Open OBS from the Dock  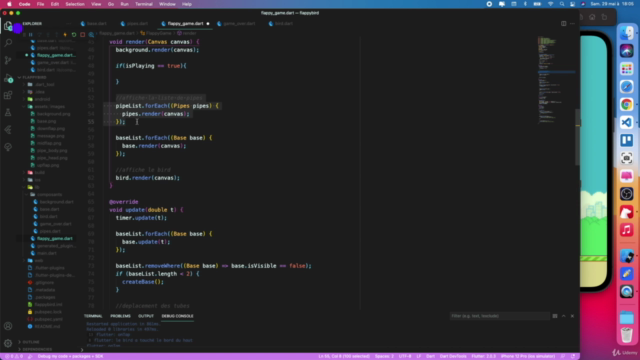[627, 194]
